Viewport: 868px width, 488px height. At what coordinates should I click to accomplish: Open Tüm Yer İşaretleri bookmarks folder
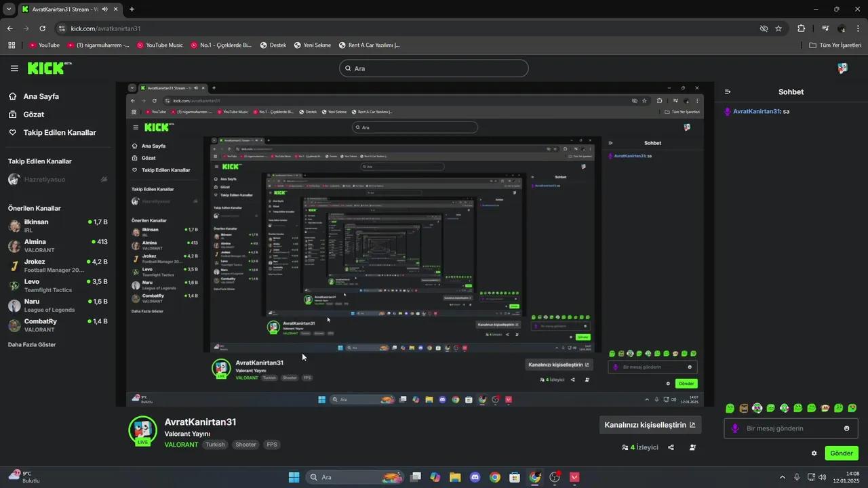point(835,45)
